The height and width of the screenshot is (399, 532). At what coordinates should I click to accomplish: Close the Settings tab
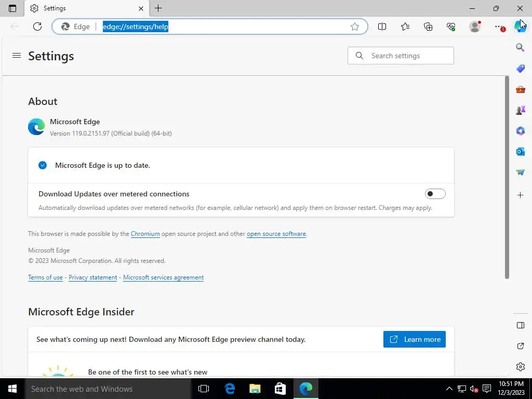click(x=141, y=8)
